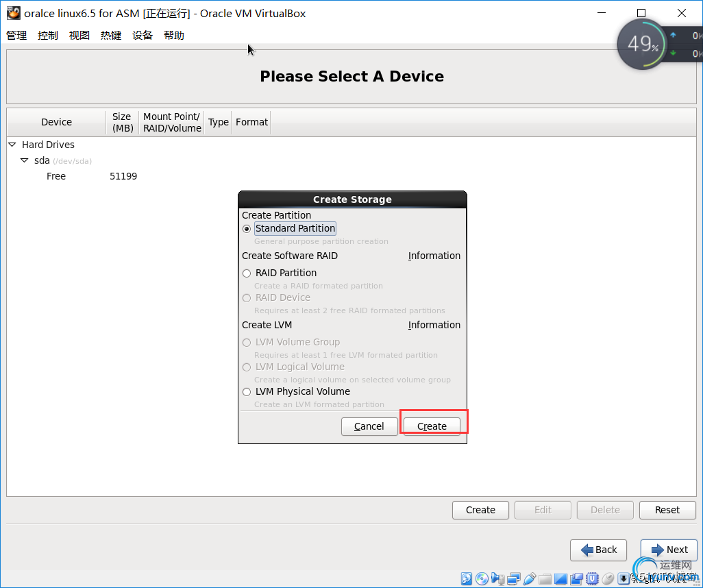The height and width of the screenshot is (588, 703).
Task: Click the Type column header
Action: (219, 122)
